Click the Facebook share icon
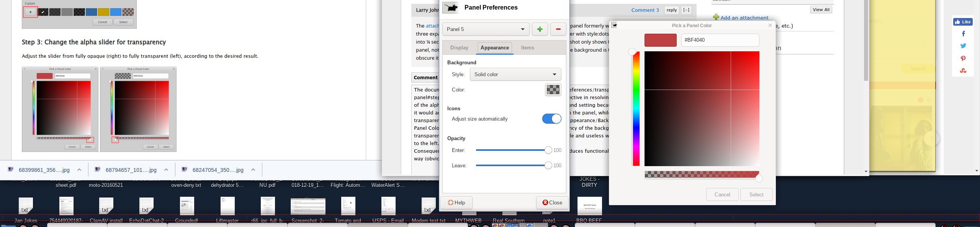This screenshot has height=227, width=980. coord(963,34)
